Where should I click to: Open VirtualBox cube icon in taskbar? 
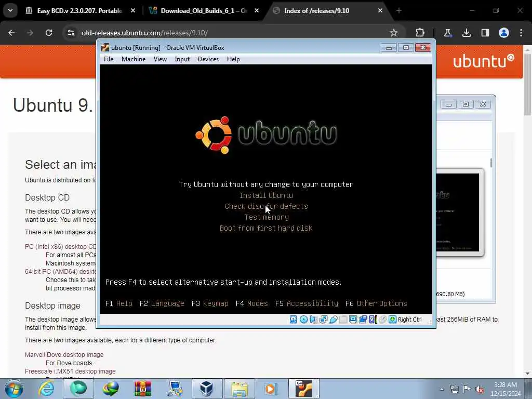tap(207, 389)
